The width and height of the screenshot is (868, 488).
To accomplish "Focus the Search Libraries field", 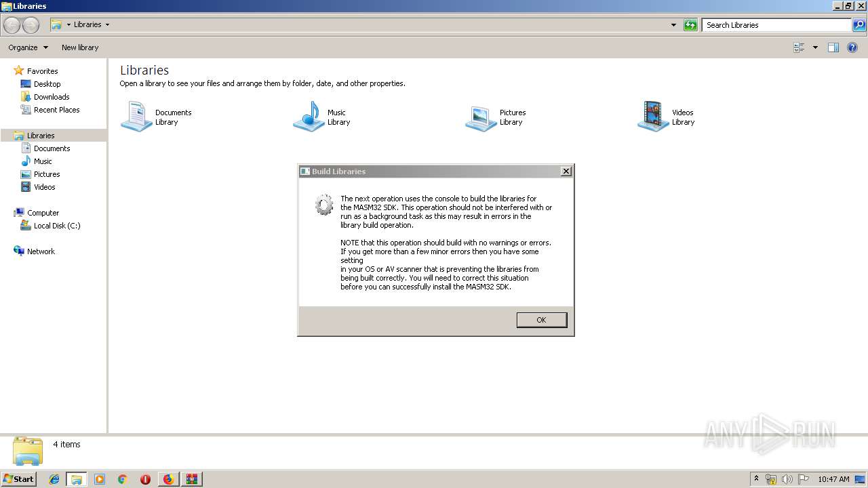I will click(x=776, y=25).
